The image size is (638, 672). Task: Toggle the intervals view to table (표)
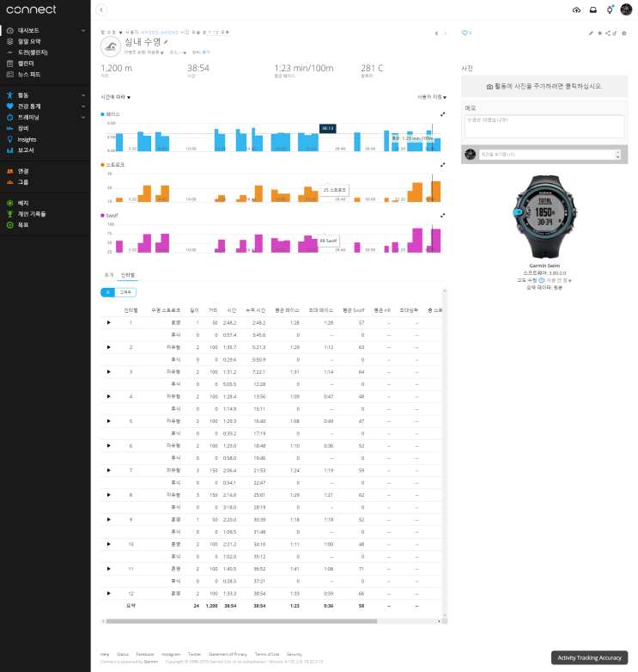pyautogui.click(x=108, y=292)
